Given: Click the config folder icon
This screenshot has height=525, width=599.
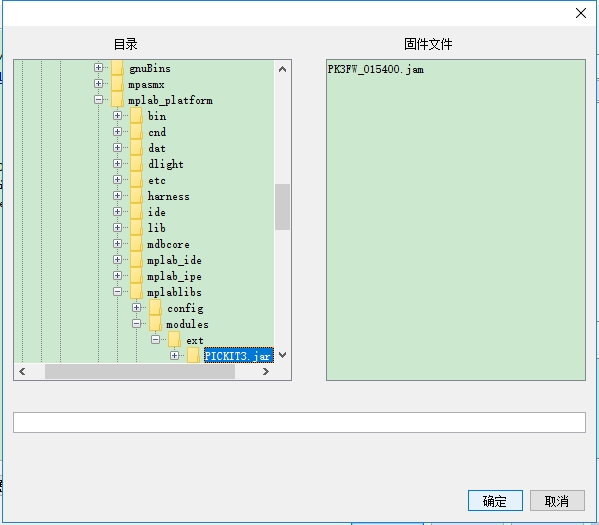Looking at the screenshot, I should (x=155, y=308).
